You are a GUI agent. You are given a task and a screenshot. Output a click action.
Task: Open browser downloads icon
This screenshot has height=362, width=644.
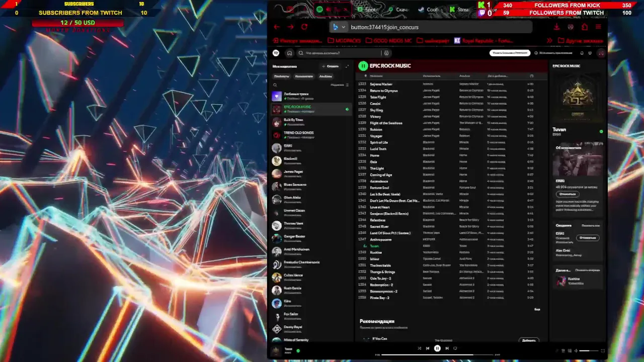click(x=556, y=27)
